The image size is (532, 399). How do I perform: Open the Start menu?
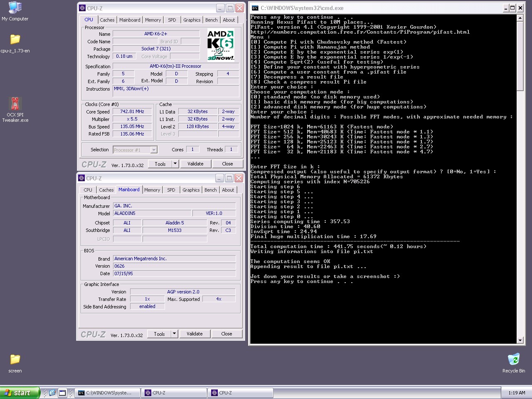coord(20,393)
